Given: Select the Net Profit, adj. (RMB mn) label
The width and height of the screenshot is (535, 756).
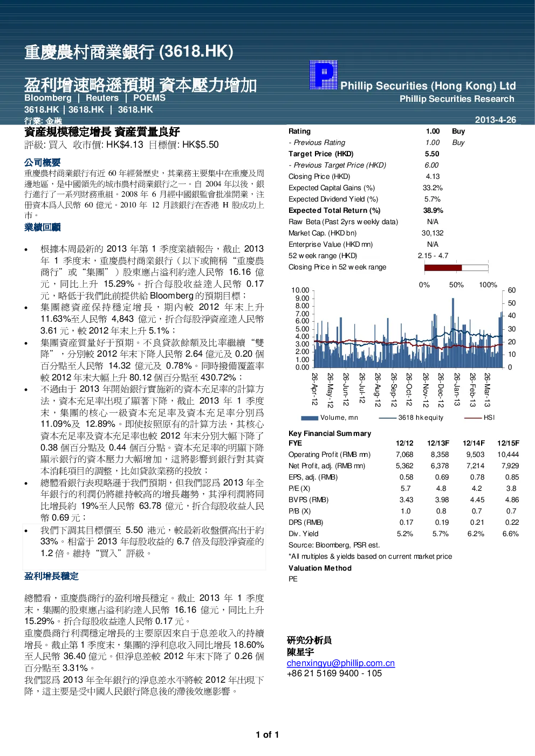Looking at the screenshot, I should click(x=327, y=466).
